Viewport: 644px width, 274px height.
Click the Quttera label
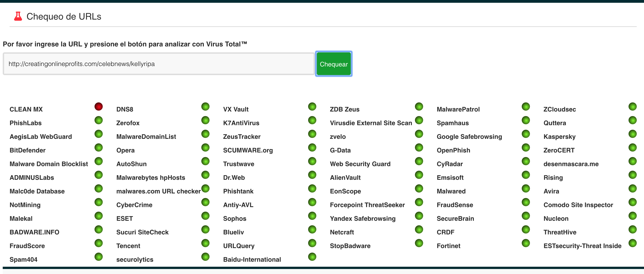click(x=554, y=123)
